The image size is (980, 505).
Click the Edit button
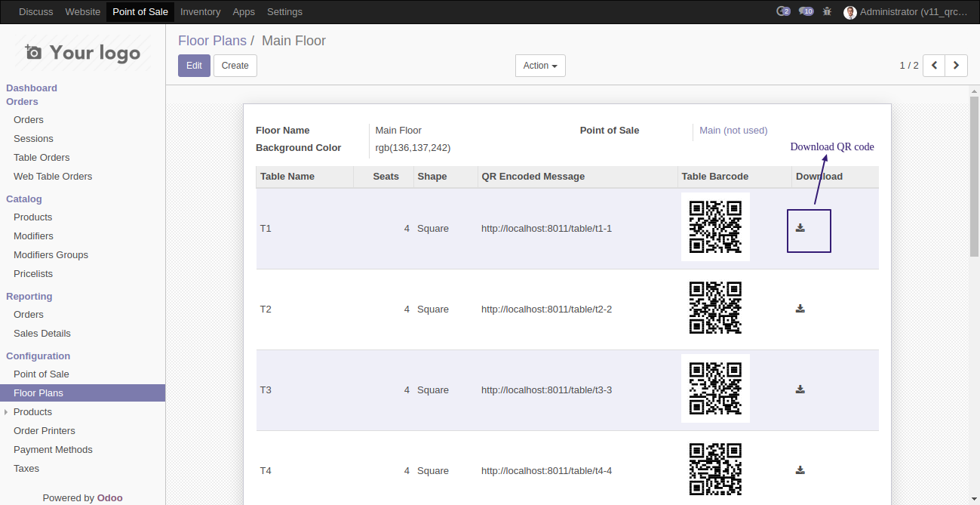pyautogui.click(x=194, y=66)
